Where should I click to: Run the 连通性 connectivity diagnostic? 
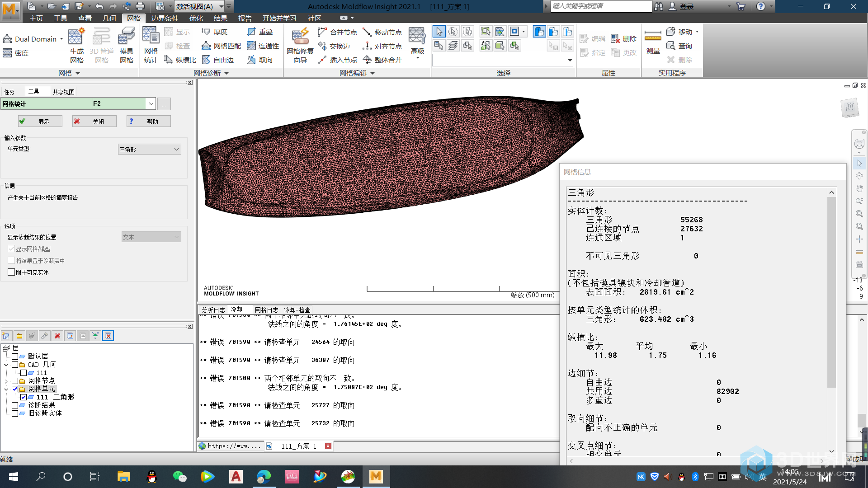pos(263,46)
